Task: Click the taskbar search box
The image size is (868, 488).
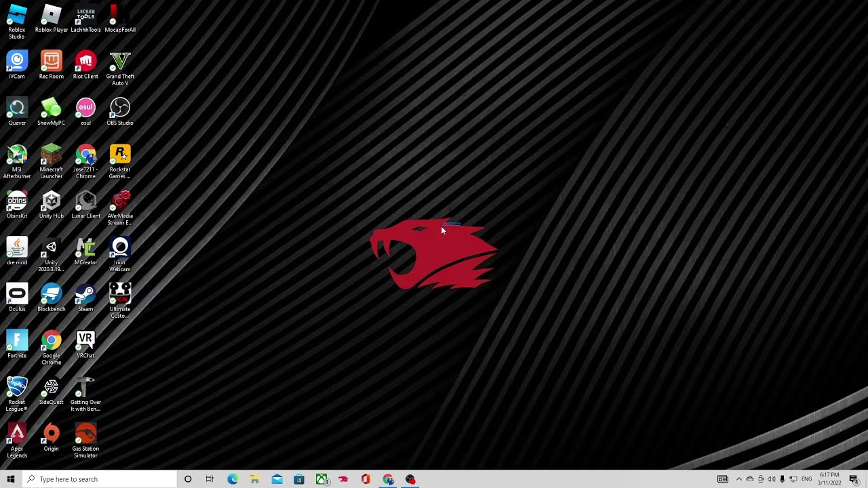Action: [x=99, y=479]
